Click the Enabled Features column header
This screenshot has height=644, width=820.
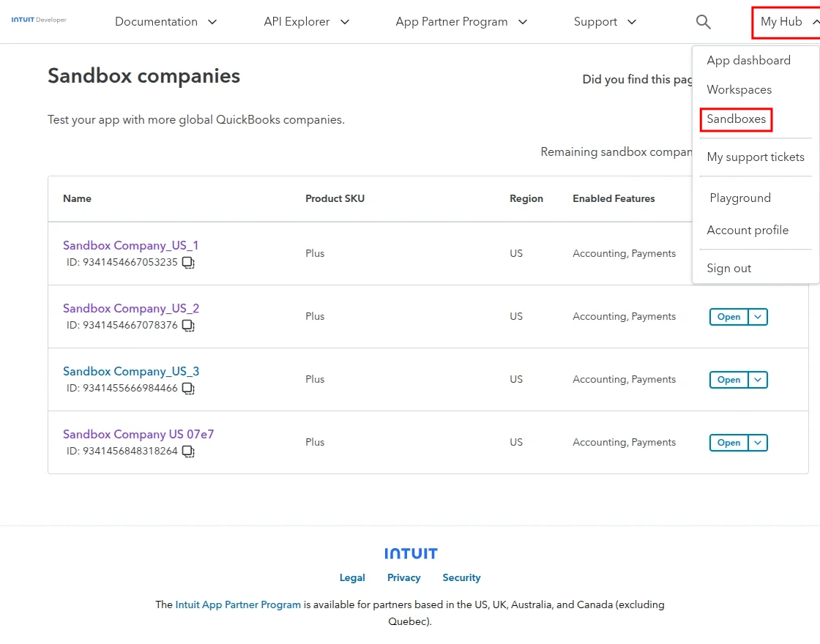614,198
